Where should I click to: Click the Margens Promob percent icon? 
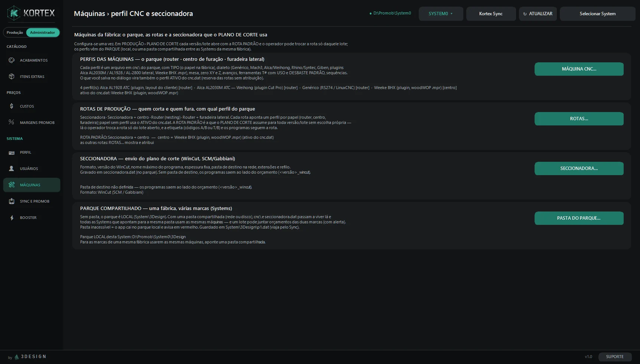click(12, 122)
